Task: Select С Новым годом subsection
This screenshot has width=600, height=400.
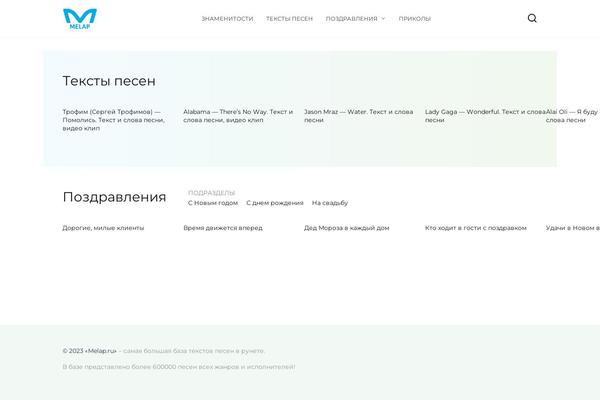Action: coord(213,203)
